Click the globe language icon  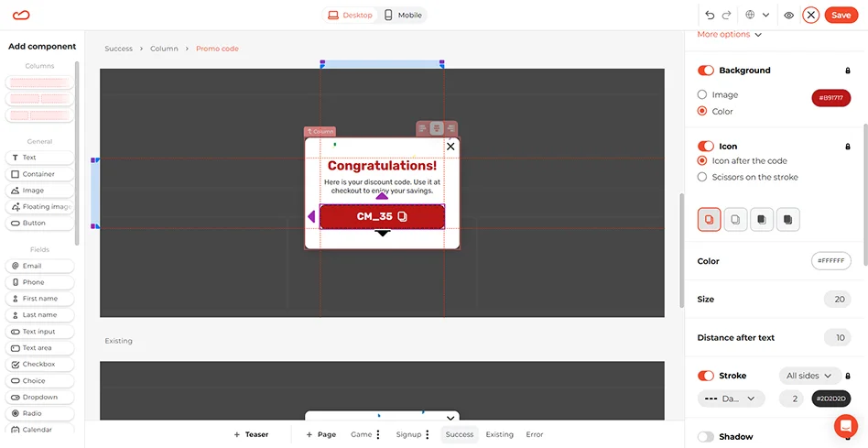754,15
